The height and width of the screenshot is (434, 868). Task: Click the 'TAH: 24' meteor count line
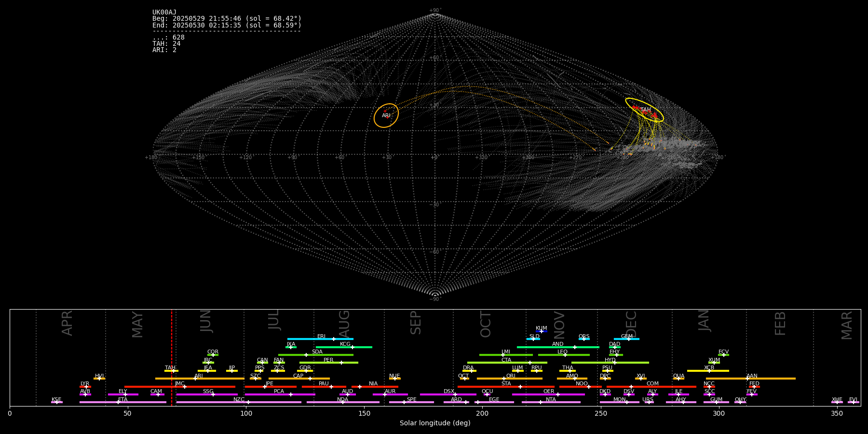[166, 44]
